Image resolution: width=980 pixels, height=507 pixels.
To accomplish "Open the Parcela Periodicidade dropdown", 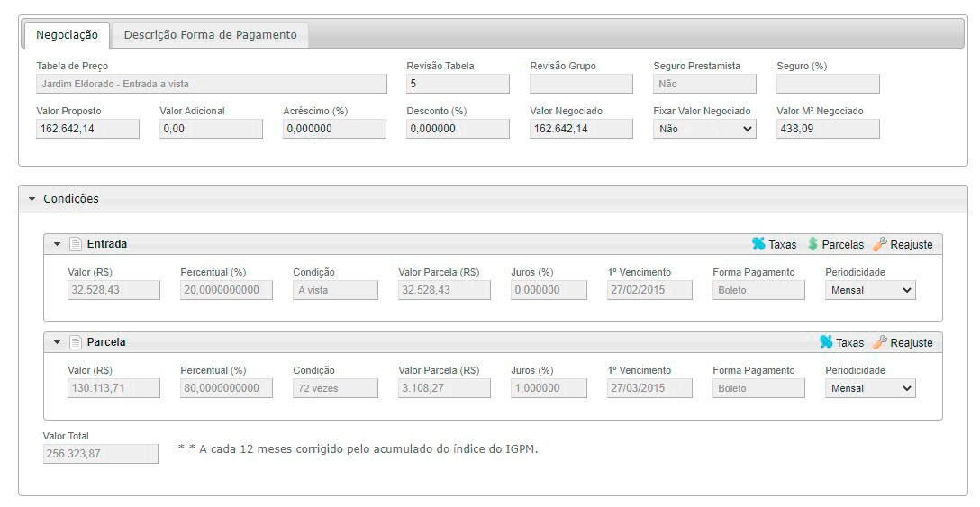I will point(869,388).
